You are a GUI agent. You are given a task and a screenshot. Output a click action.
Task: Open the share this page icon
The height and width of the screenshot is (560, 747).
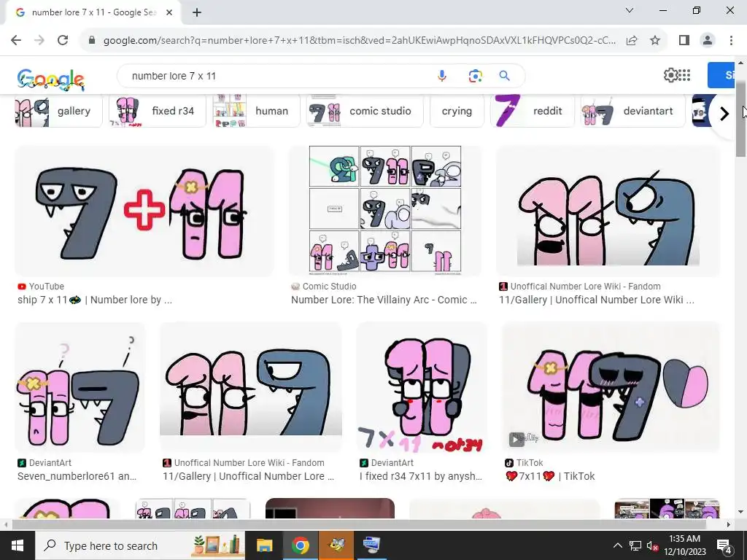pos(632,41)
